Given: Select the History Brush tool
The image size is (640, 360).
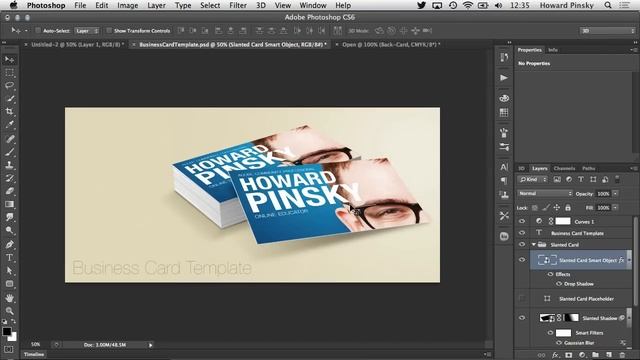Looking at the screenshot, I should pyautogui.click(x=9, y=178).
